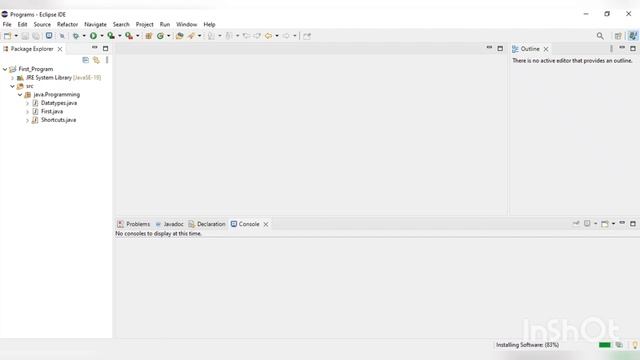The image size is (640, 360).
Task: Select Shortcuts.java in Package Explorer
Action: click(58, 120)
